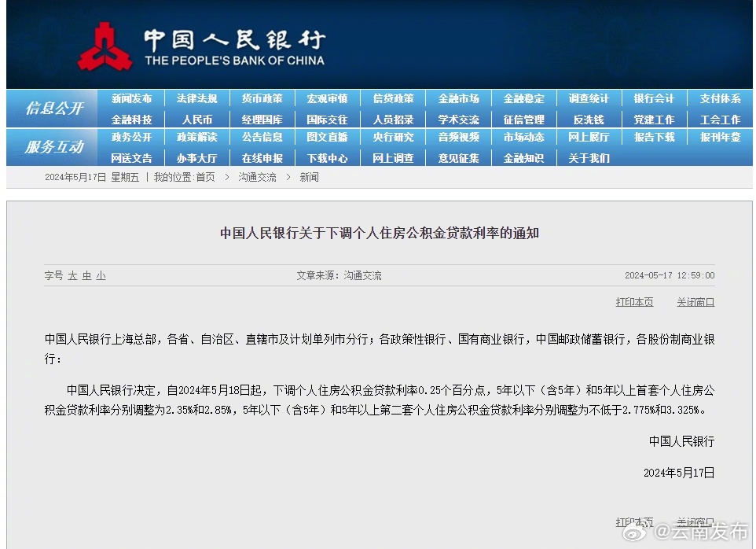756x549 pixels.
Task: Select 下载中心 navigation link
Action: click(x=328, y=158)
